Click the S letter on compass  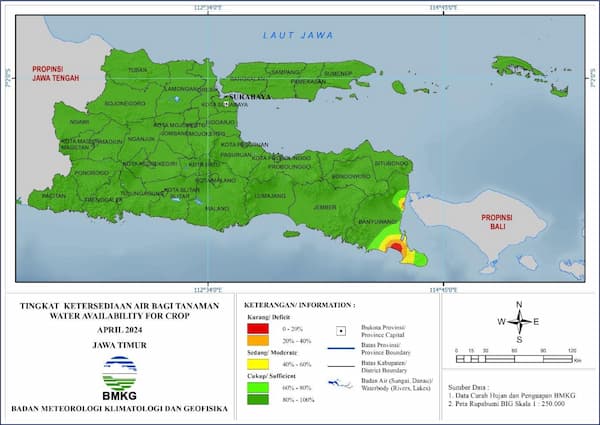pyautogui.click(x=519, y=340)
